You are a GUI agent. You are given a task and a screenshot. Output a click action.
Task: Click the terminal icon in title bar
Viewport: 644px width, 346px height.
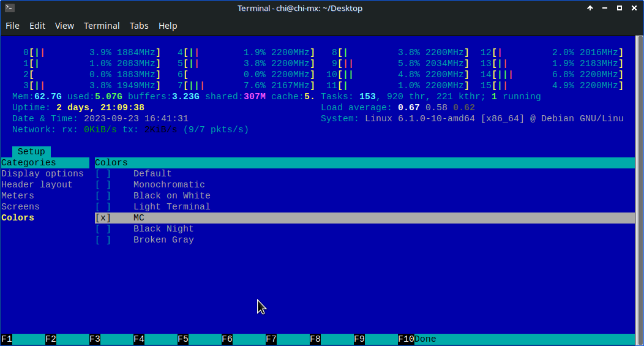point(10,8)
